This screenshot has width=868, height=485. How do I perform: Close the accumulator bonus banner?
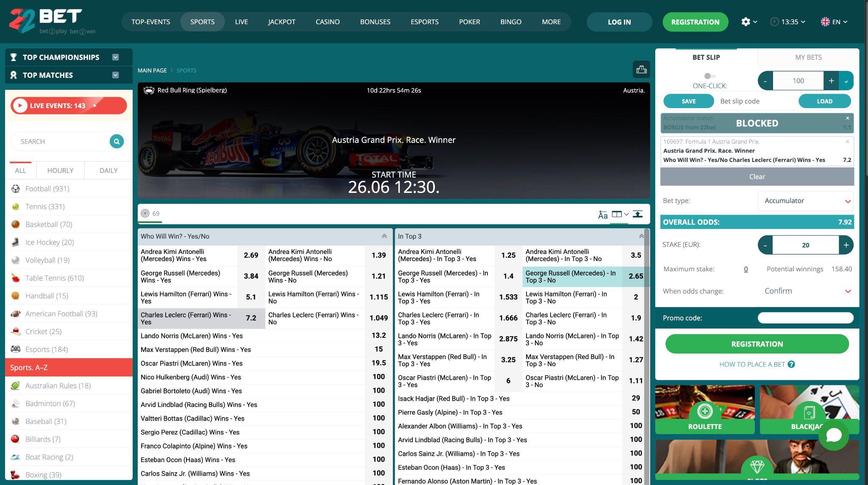pyautogui.click(x=848, y=118)
